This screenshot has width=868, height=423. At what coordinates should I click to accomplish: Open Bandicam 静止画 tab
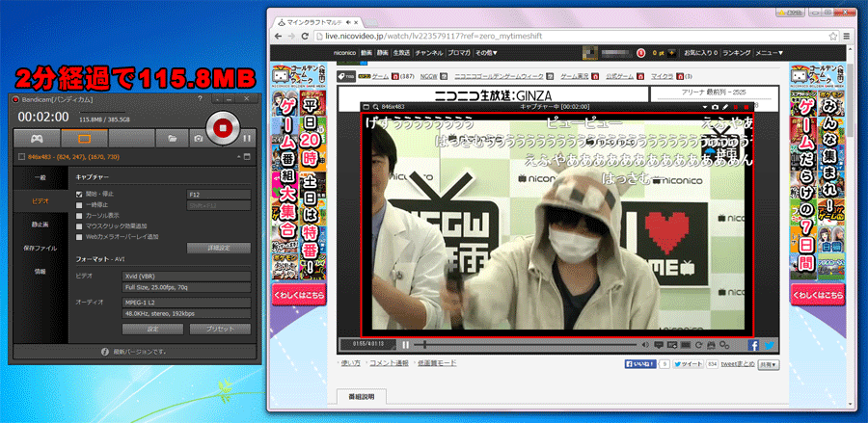41,225
